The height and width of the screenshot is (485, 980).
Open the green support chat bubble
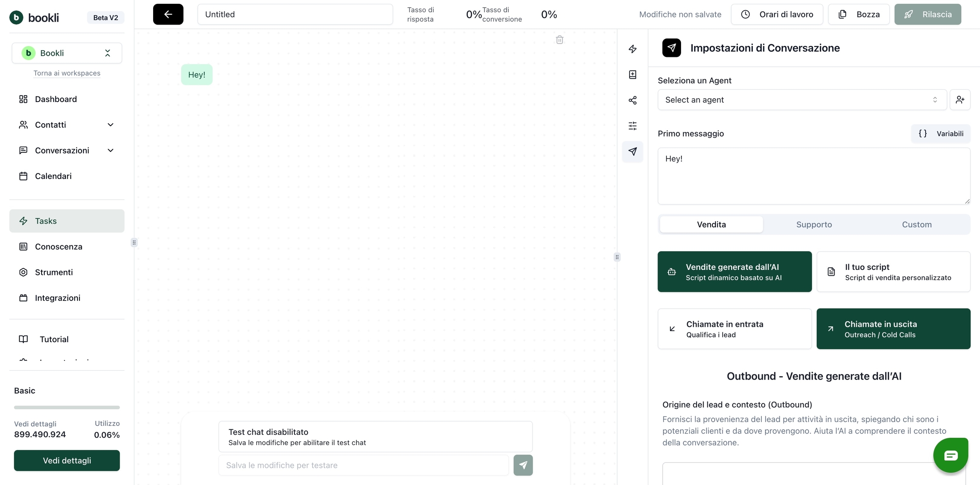tap(950, 455)
